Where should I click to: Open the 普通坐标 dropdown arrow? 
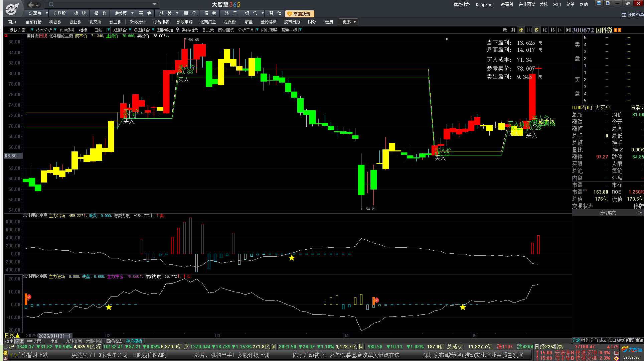tap(300, 30)
